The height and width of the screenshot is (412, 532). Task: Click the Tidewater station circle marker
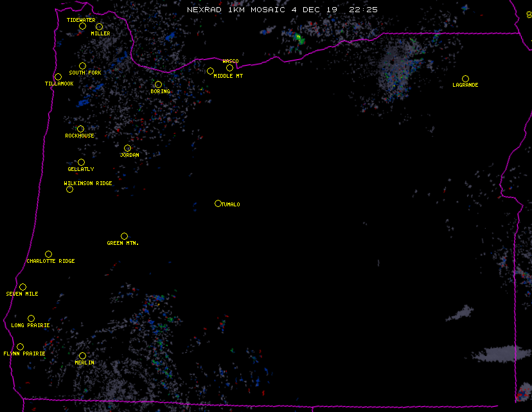[82, 26]
